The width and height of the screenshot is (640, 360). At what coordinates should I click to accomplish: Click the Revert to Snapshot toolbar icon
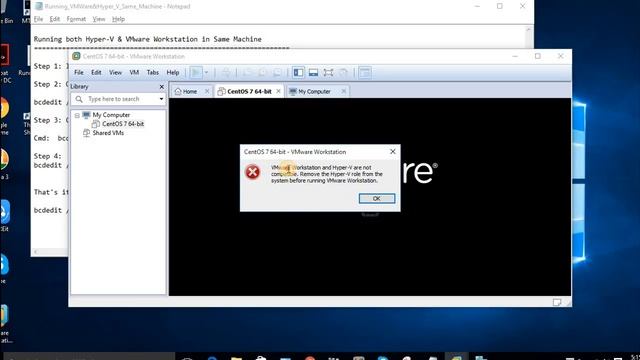coord(262,73)
